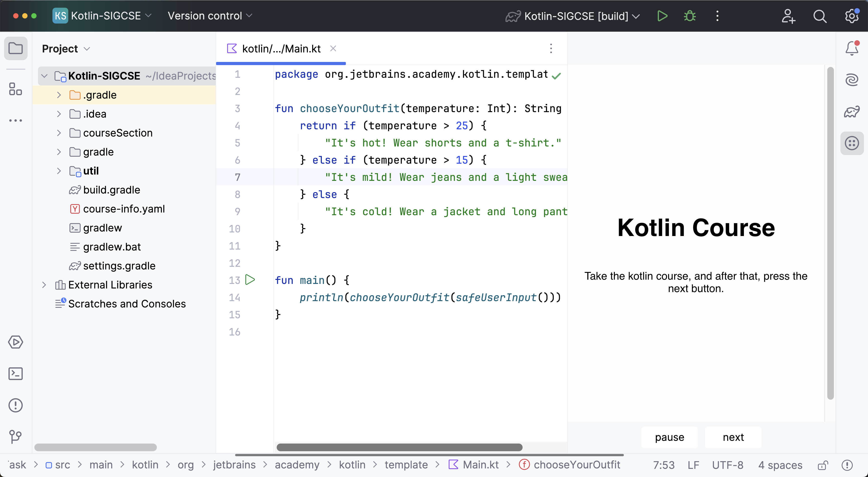The image size is (868, 477).
Task: Open the UTF-8 encoding selector
Action: coord(727,465)
